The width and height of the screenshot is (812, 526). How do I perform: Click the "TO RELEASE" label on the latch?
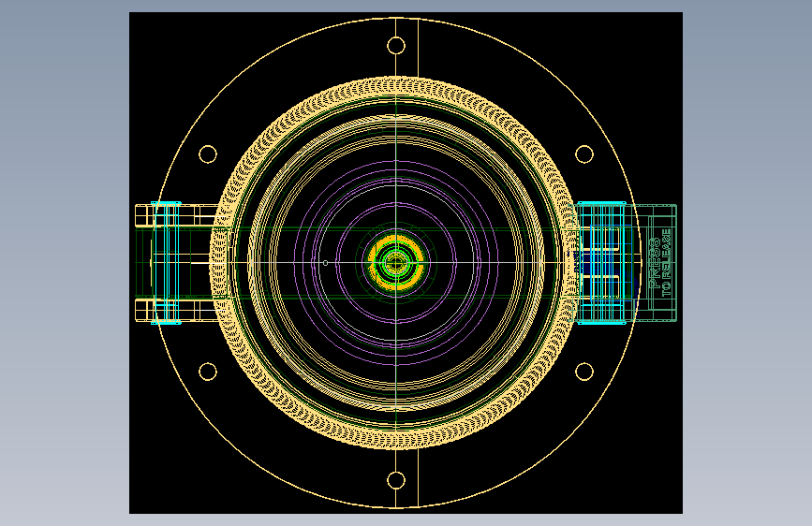[x=667, y=262]
